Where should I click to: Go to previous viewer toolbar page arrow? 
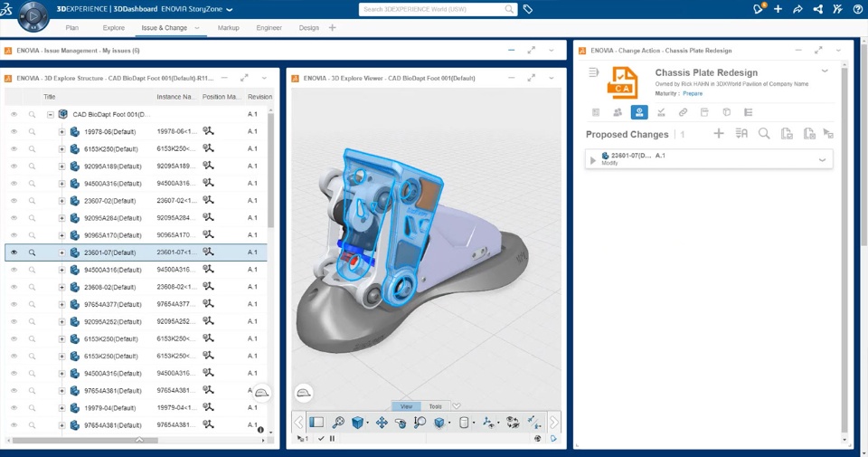click(298, 423)
